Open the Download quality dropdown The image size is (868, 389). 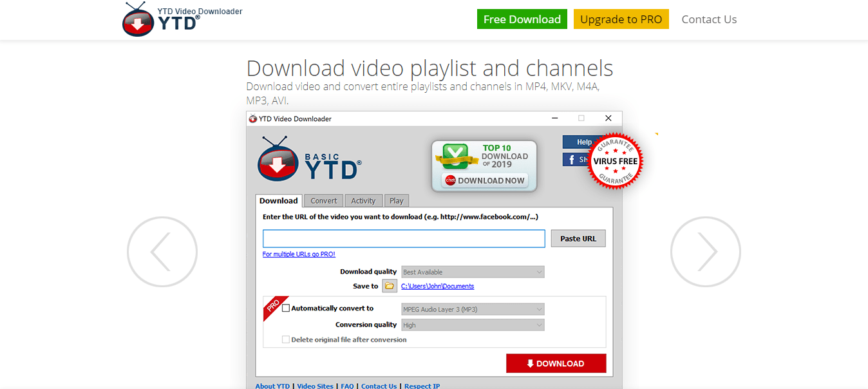pos(473,272)
